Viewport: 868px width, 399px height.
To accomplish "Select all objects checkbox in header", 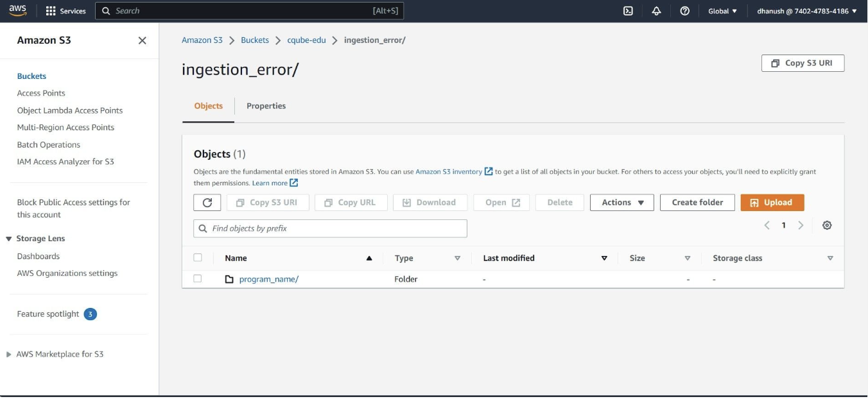I will pyautogui.click(x=198, y=257).
